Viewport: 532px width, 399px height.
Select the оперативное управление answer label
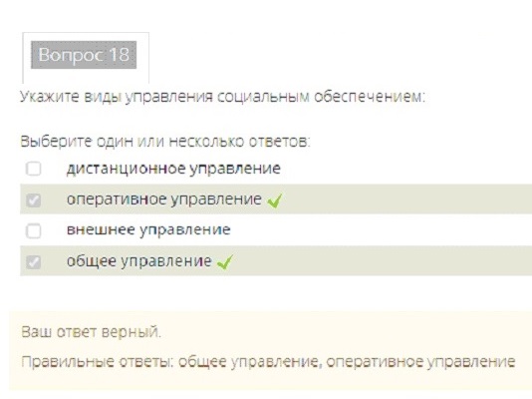tap(164, 199)
